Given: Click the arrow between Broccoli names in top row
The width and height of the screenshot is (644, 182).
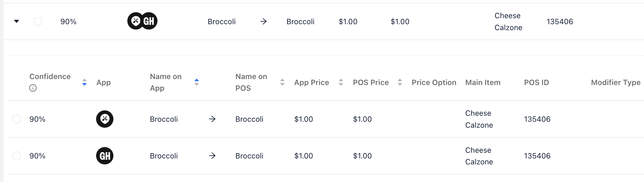Looking at the screenshot, I should coord(263,21).
